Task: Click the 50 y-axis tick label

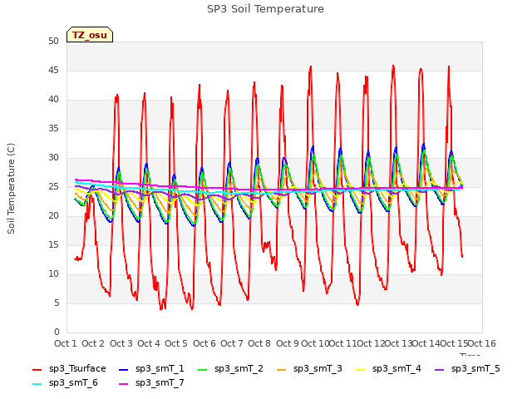Action: point(53,41)
